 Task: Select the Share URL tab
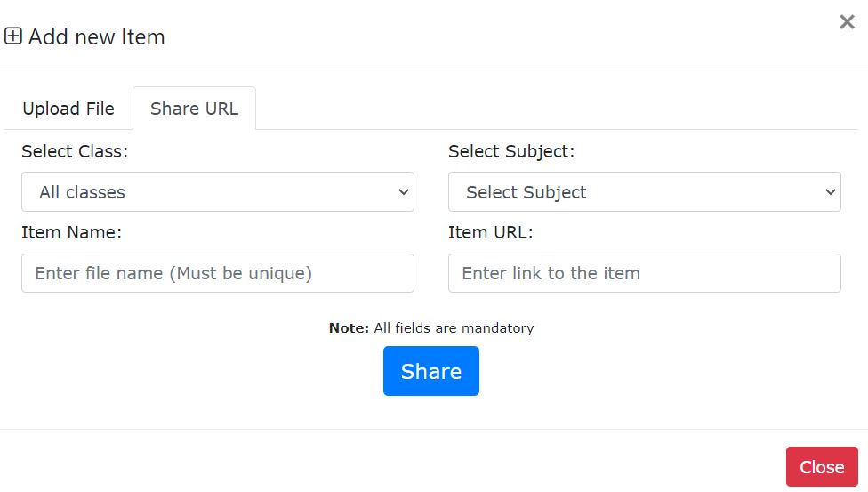[194, 109]
